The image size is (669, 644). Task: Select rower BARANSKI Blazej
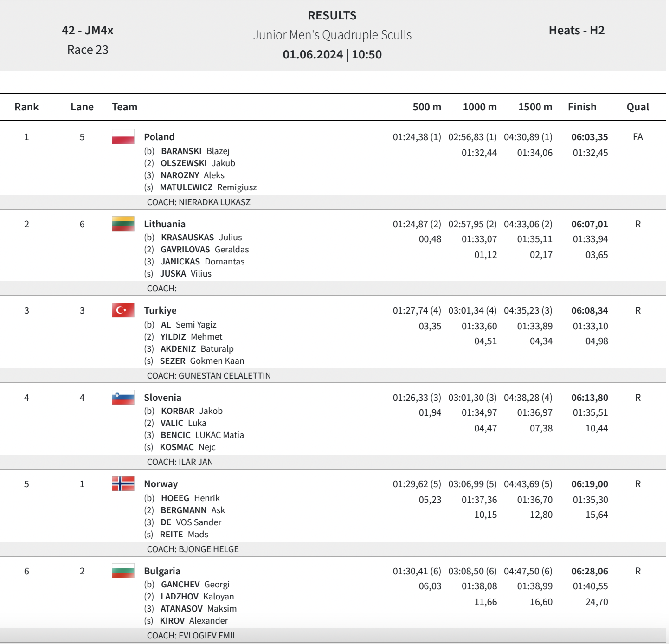pyautogui.click(x=195, y=151)
